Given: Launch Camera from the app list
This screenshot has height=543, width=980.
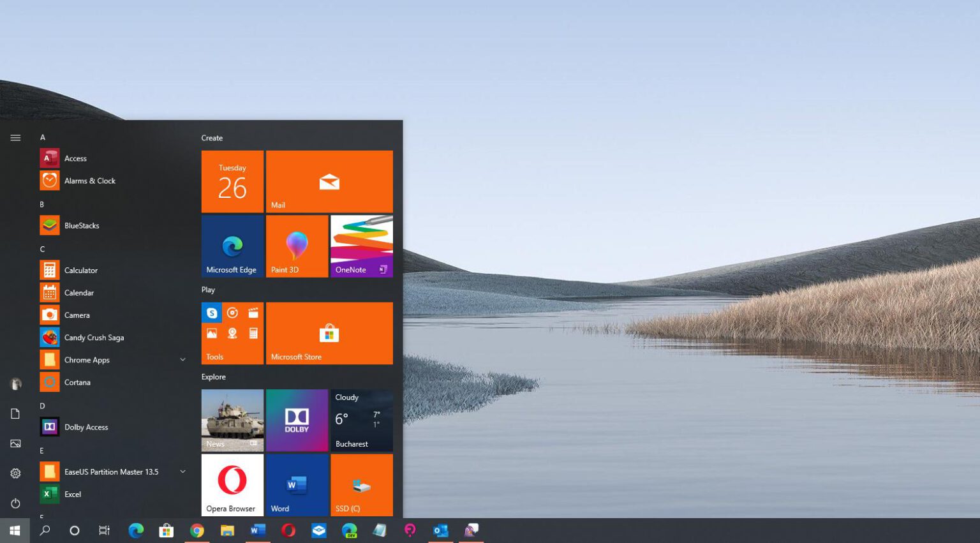Looking at the screenshot, I should [x=114, y=315].
